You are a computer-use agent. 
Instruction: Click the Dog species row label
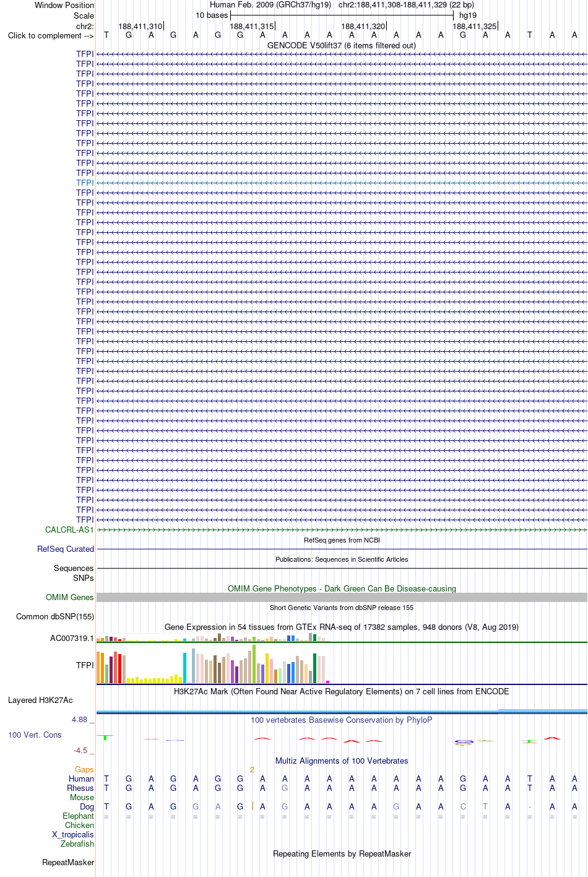(x=87, y=806)
